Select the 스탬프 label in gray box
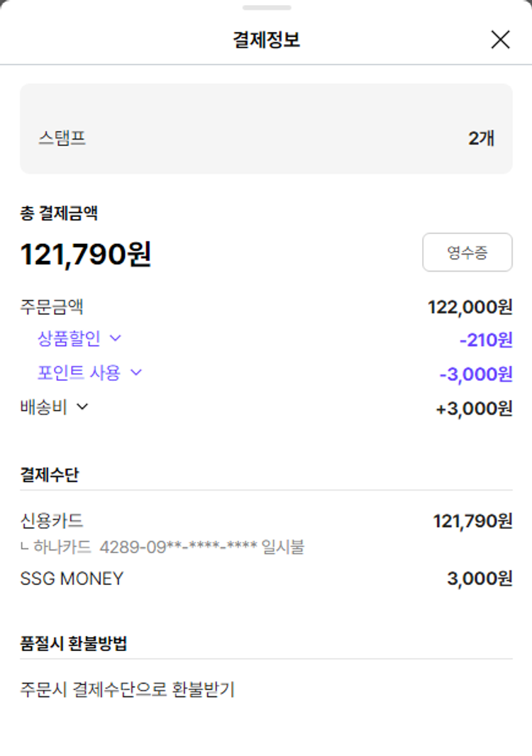The height and width of the screenshot is (756, 532). tap(62, 138)
